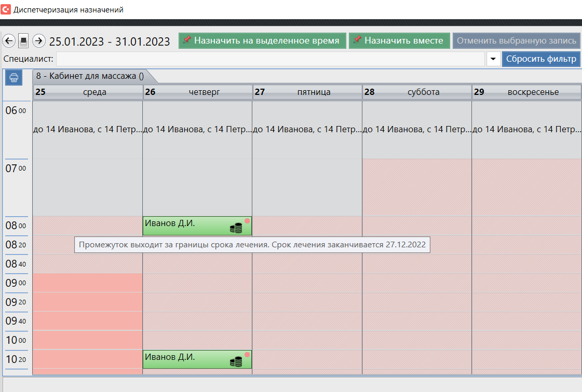Click the Сбросить фильтр button

pyautogui.click(x=540, y=59)
